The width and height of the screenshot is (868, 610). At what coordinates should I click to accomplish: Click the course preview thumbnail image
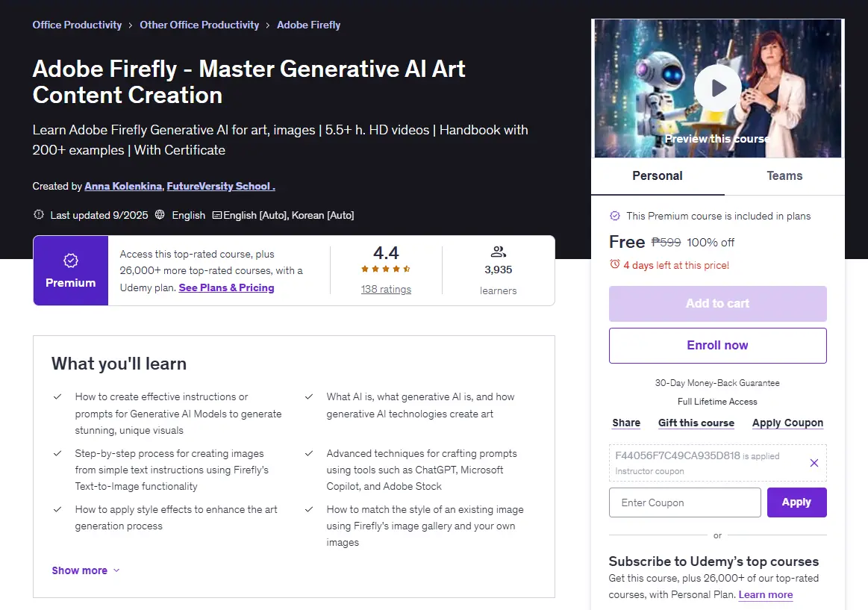(x=717, y=89)
